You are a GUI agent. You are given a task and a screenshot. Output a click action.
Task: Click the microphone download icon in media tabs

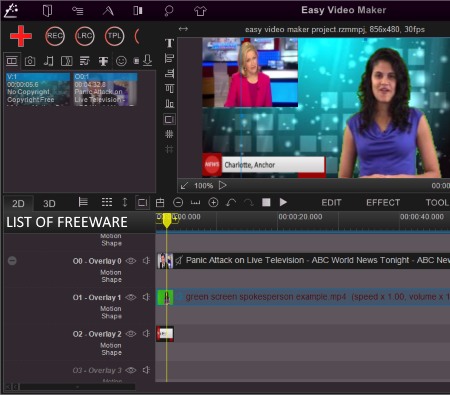(x=147, y=61)
